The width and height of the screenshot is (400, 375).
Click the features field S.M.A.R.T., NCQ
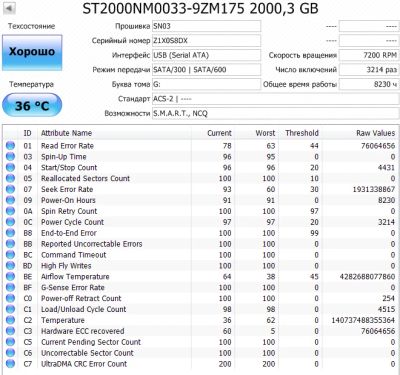click(x=275, y=113)
